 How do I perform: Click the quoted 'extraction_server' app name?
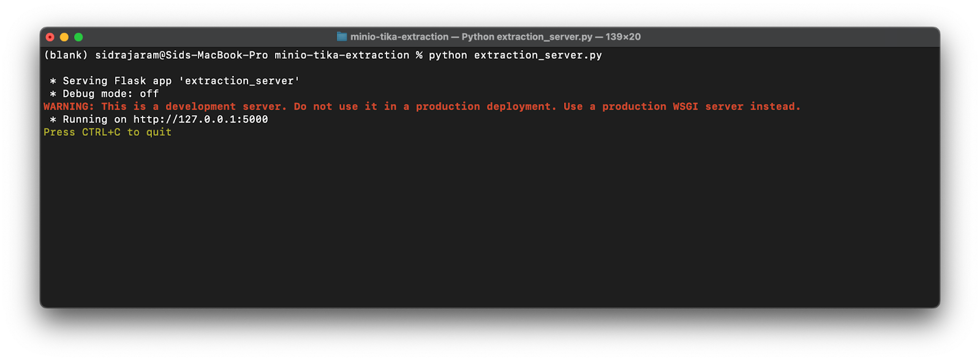(239, 81)
